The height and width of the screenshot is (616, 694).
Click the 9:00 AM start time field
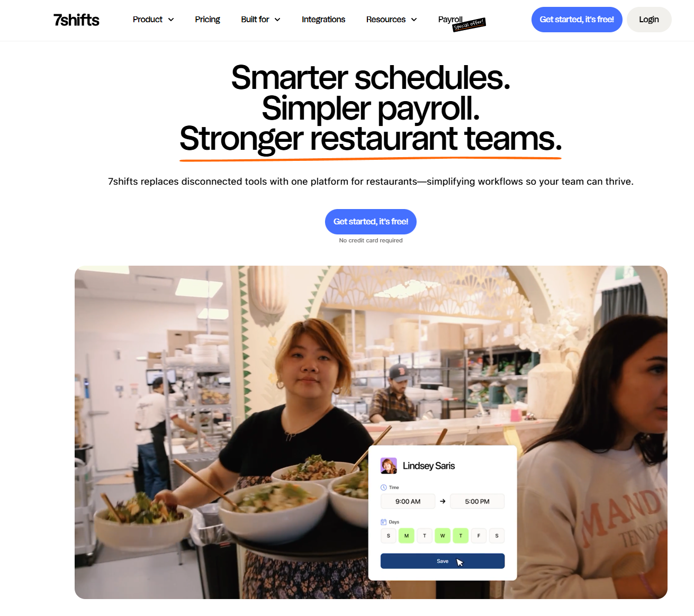pos(408,501)
